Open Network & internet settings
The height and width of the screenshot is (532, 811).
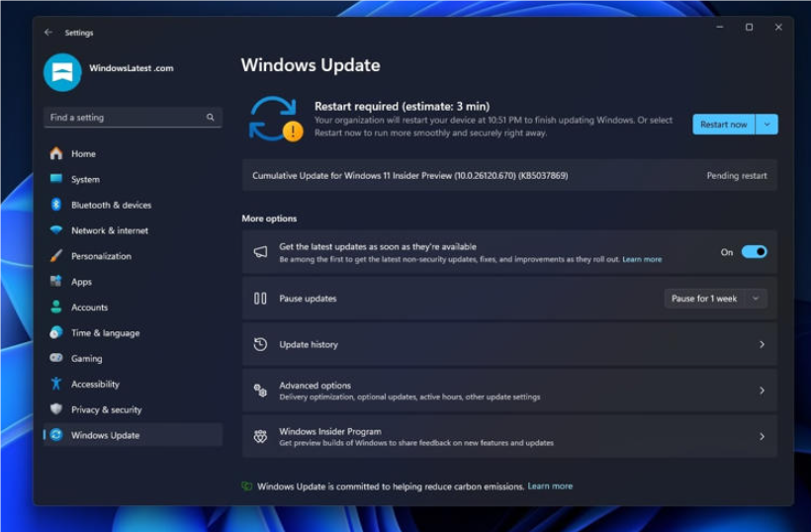134,230
